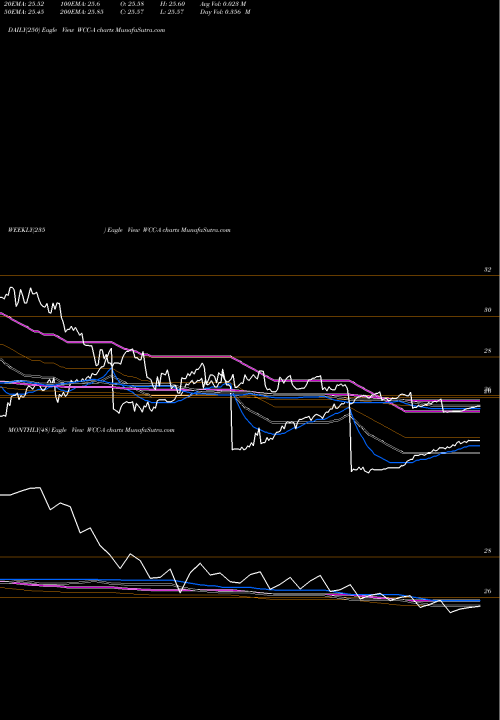Click the 28 price label on monthly chart
This screenshot has height=720, width=500.
(x=488, y=551)
